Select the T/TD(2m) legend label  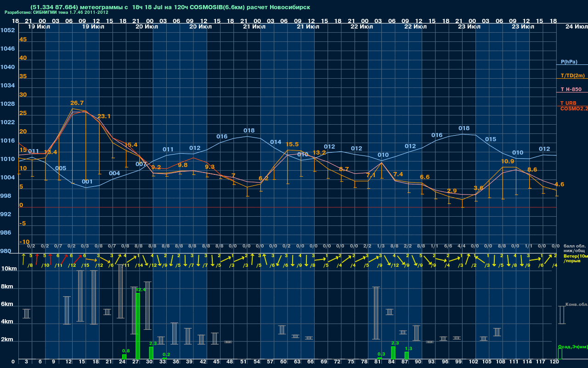click(572, 75)
